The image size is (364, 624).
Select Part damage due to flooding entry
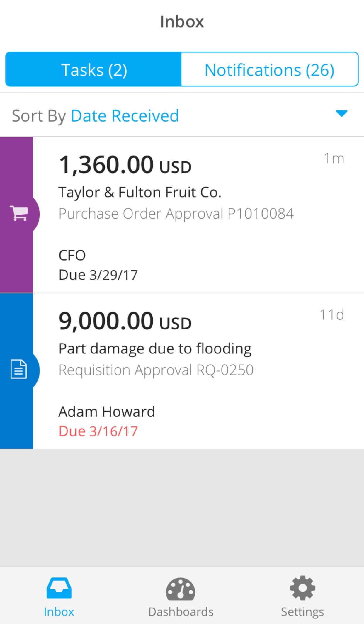point(155,349)
